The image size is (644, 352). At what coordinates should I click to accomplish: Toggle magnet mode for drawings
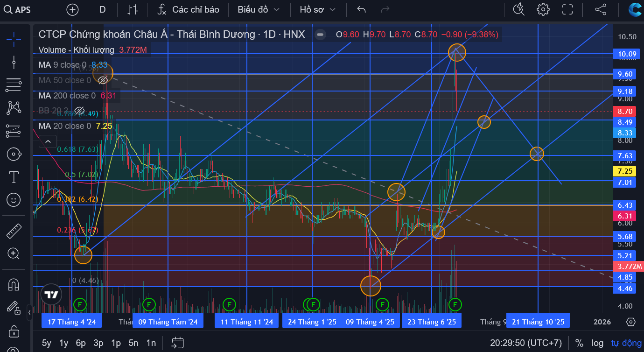[14, 284]
